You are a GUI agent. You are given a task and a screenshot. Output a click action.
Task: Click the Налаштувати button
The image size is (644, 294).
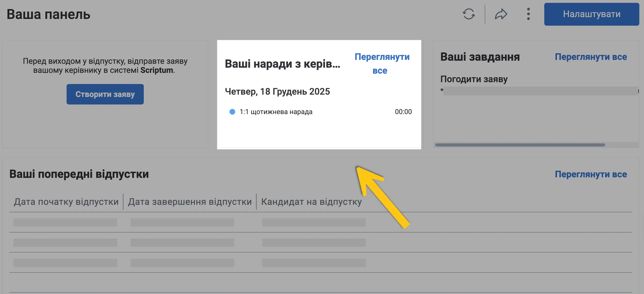tap(592, 14)
